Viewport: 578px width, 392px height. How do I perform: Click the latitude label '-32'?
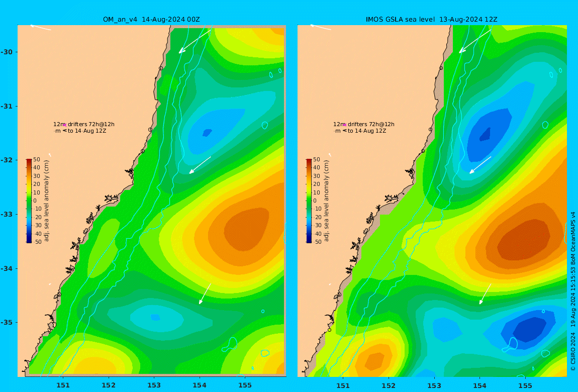click(7, 160)
